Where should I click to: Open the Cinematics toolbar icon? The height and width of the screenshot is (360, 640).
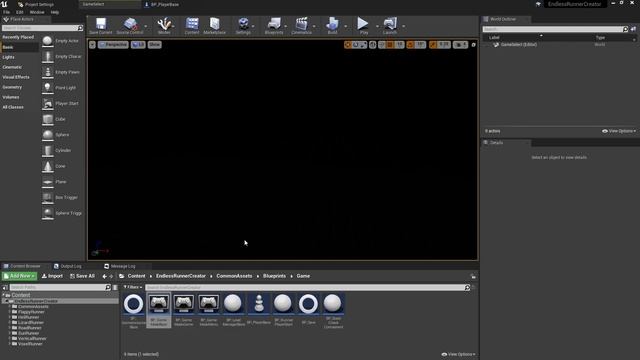(302, 26)
